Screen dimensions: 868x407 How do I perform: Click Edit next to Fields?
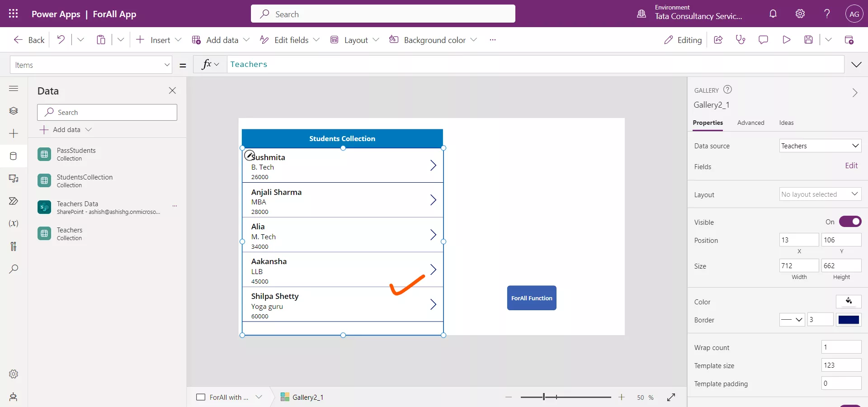(x=851, y=166)
